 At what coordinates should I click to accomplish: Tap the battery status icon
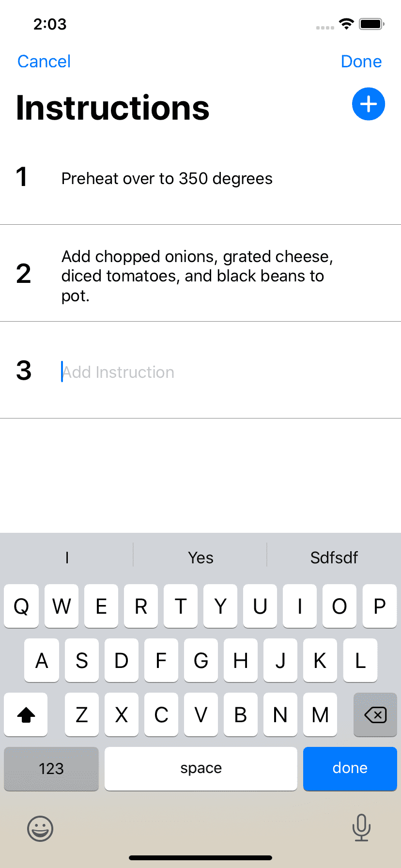[371, 24]
